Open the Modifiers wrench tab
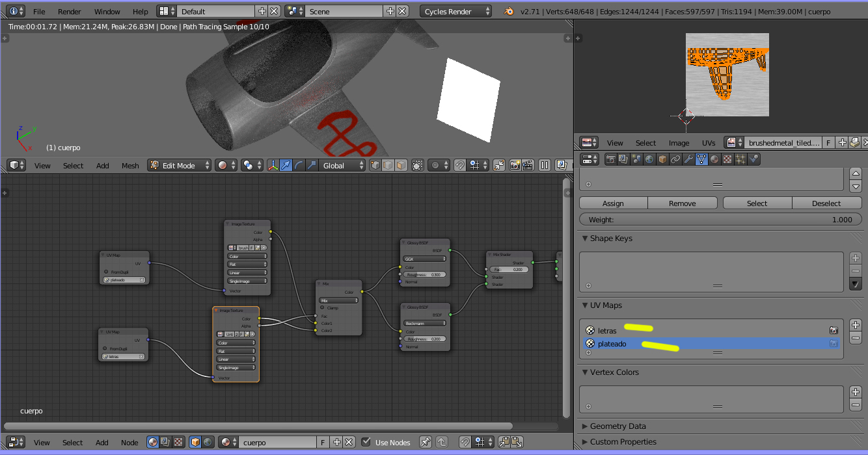This screenshot has width=868, height=455. (x=688, y=159)
